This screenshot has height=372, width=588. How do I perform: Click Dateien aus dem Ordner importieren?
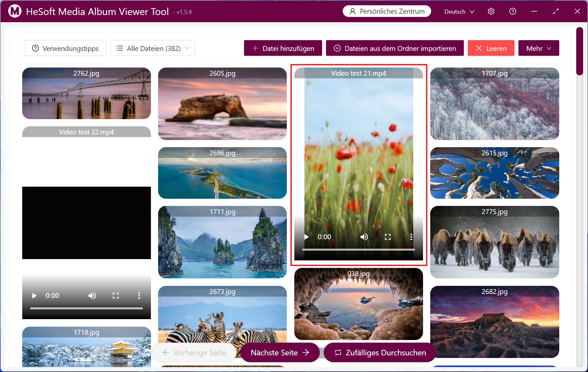(395, 48)
